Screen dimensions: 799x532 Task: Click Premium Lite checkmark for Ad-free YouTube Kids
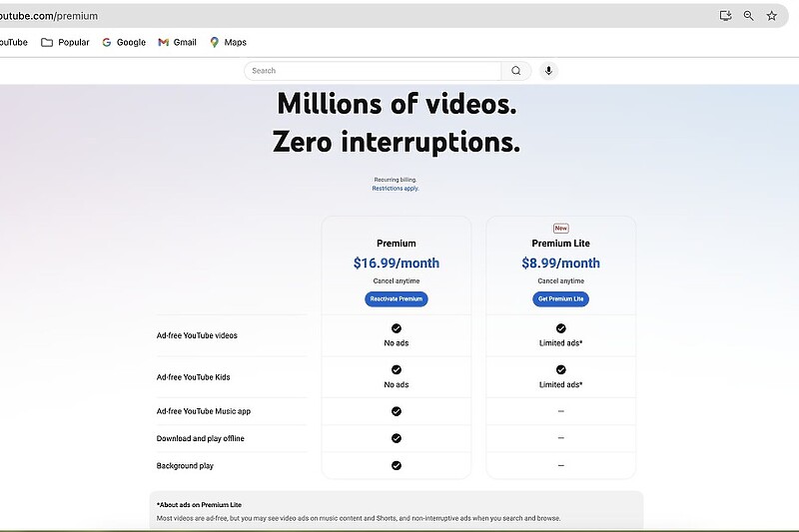click(561, 369)
